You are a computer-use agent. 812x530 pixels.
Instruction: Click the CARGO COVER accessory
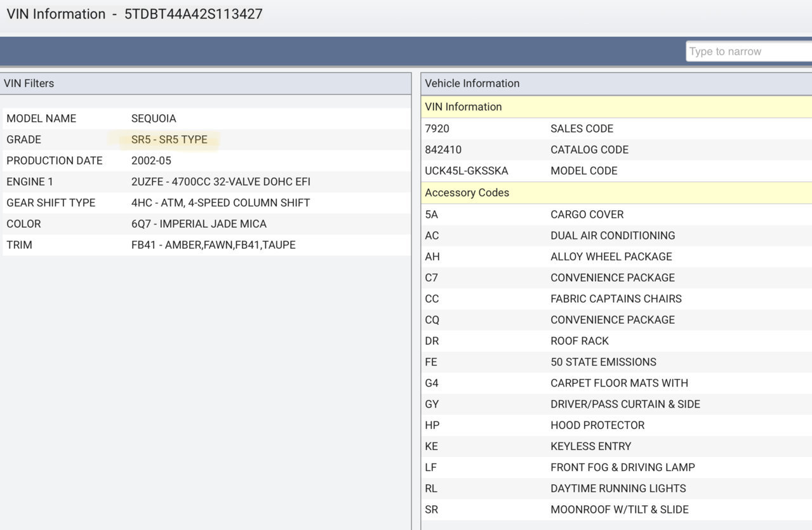coord(587,214)
